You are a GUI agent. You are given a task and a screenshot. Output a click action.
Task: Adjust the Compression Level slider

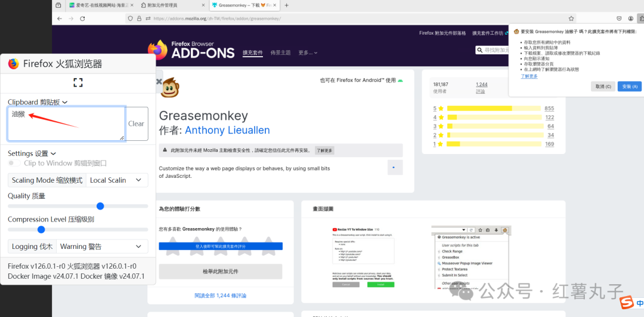click(x=78, y=229)
